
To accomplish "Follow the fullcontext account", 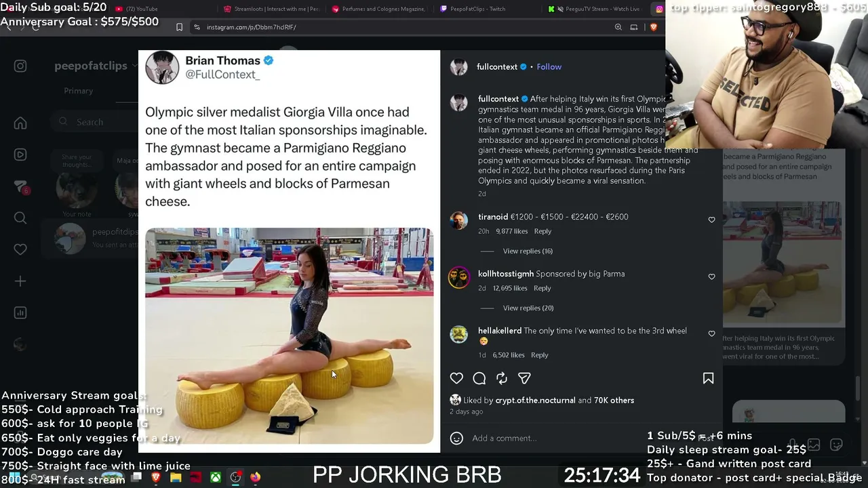I will [549, 66].
